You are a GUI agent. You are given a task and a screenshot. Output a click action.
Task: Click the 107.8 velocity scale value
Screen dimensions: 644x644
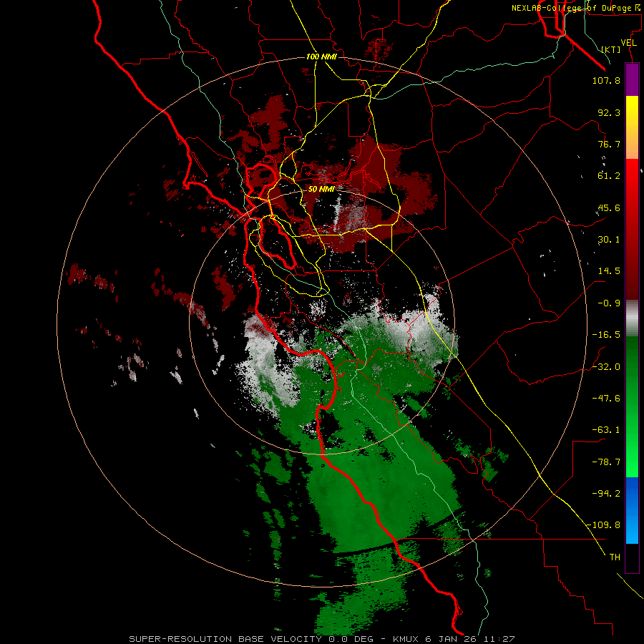click(606, 80)
